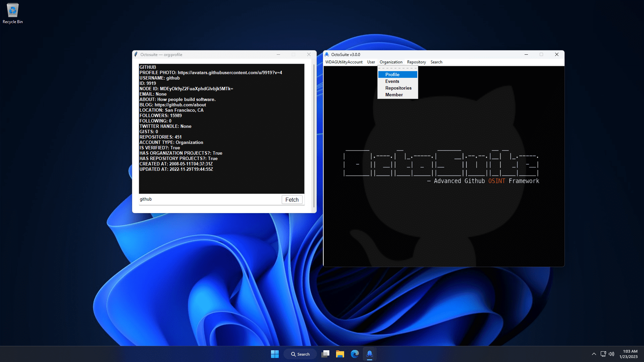Click the ID: 9919 line
Viewport: 644px width, 362px height.
148,83
